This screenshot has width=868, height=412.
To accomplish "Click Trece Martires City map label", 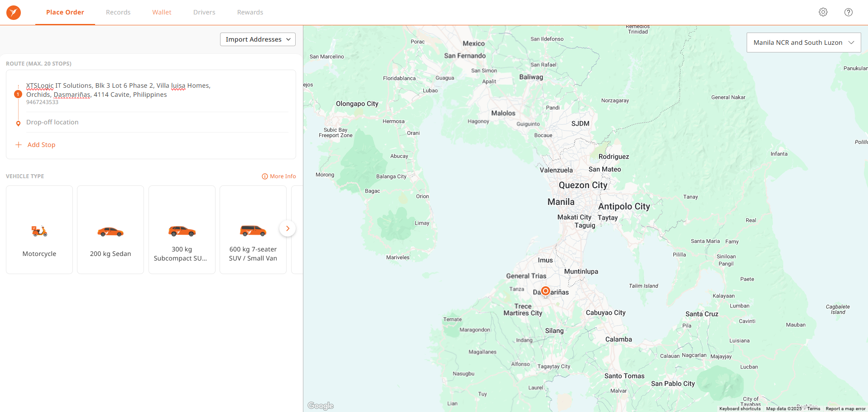I will (523, 309).
